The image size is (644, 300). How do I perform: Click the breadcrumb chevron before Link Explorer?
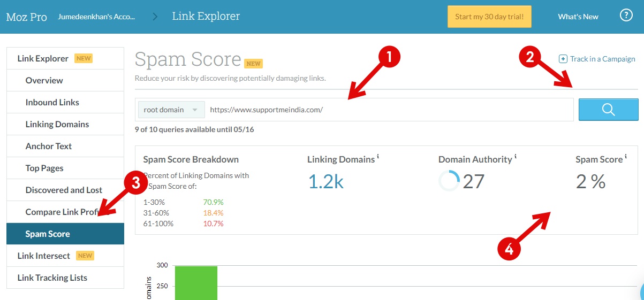point(155,17)
